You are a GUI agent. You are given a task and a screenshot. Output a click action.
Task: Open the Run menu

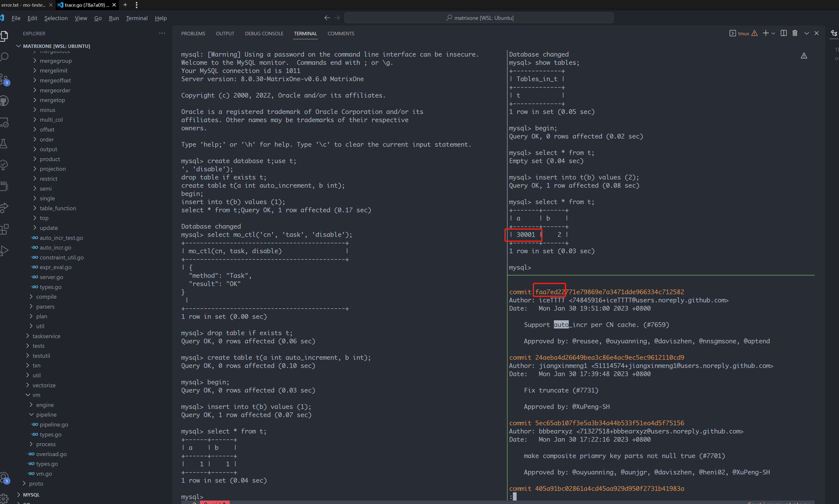point(114,18)
